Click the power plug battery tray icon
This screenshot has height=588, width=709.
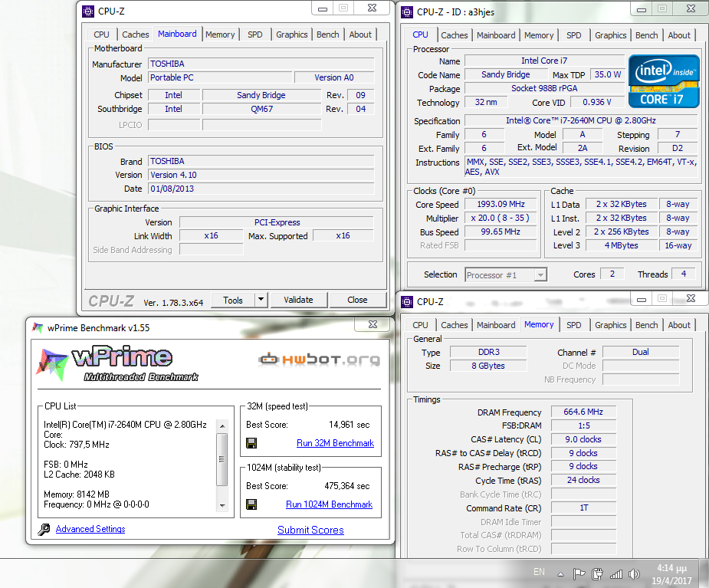click(598, 573)
